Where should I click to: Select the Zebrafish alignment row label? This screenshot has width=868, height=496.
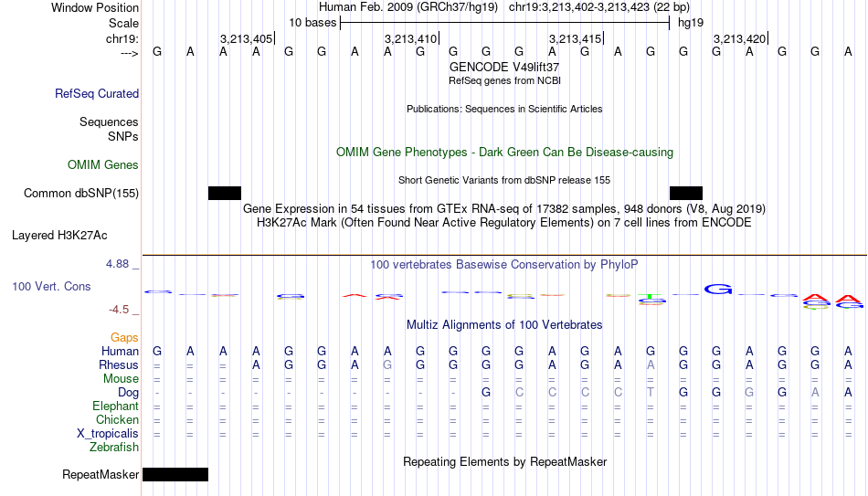[x=114, y=448]
